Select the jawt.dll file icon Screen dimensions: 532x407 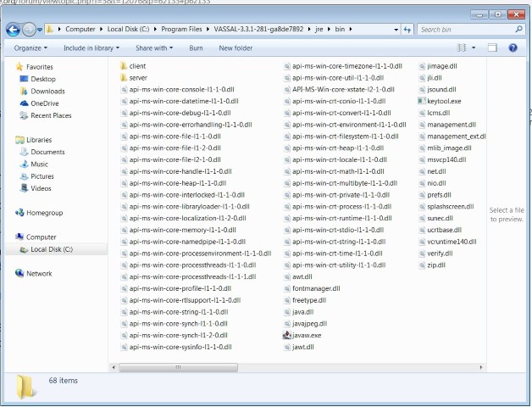(x=287, y=347)
